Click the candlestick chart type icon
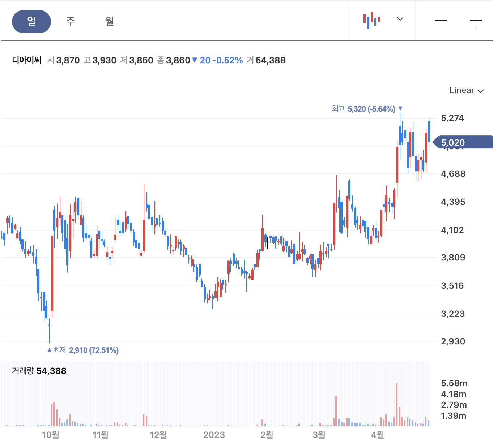 coord(372,20)
